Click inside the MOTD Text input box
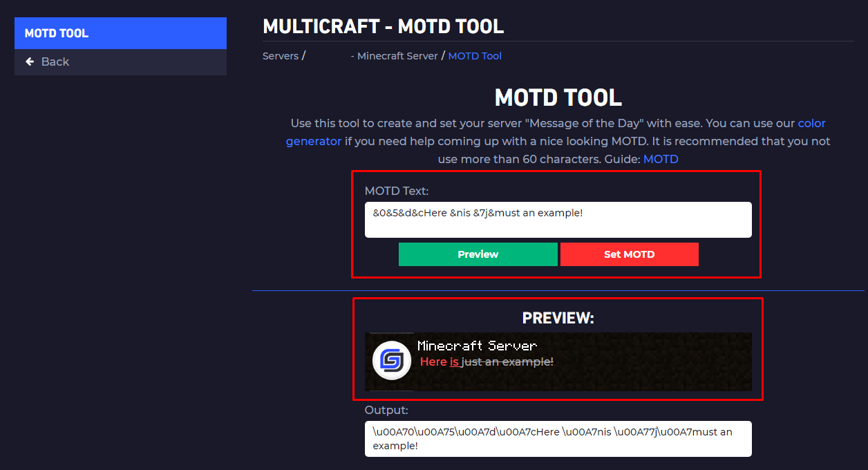868x470 pixels. point(558,220)
